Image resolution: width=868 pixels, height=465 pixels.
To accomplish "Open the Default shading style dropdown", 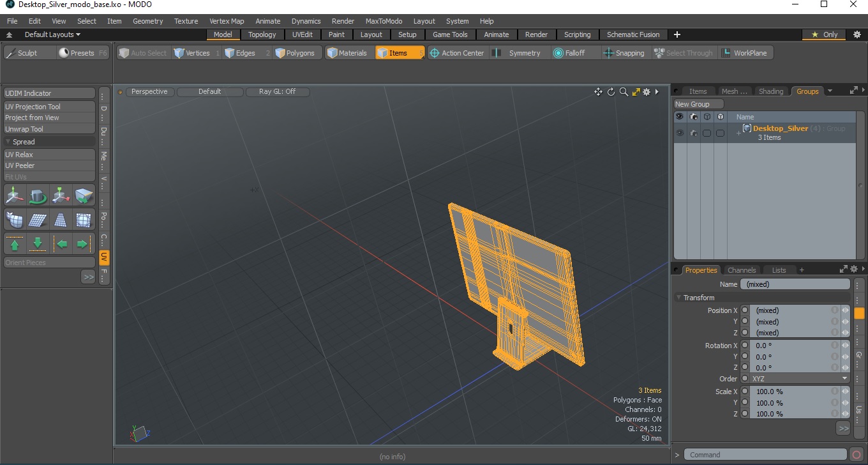I will click(x=209, y=91).
